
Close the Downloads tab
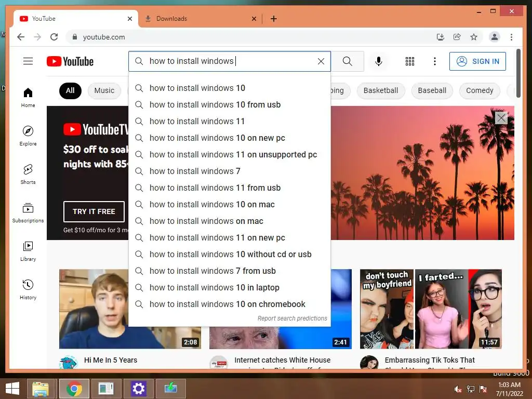coord(254,19)
